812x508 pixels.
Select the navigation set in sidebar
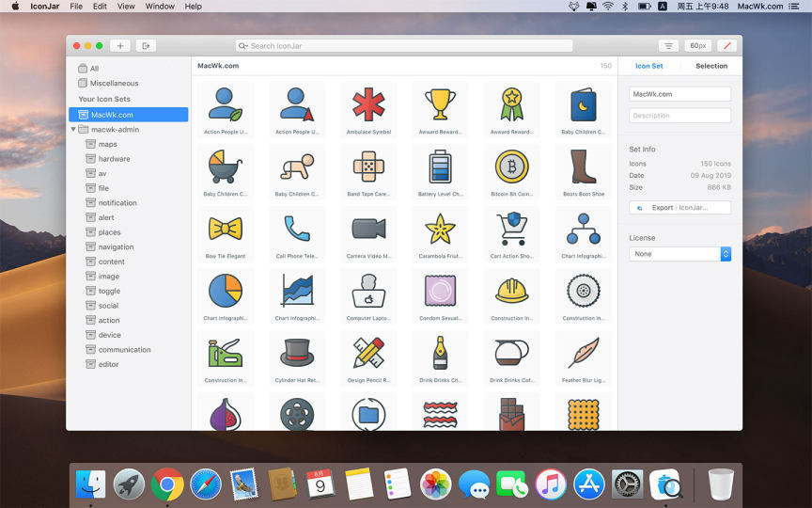click(116, 246)
